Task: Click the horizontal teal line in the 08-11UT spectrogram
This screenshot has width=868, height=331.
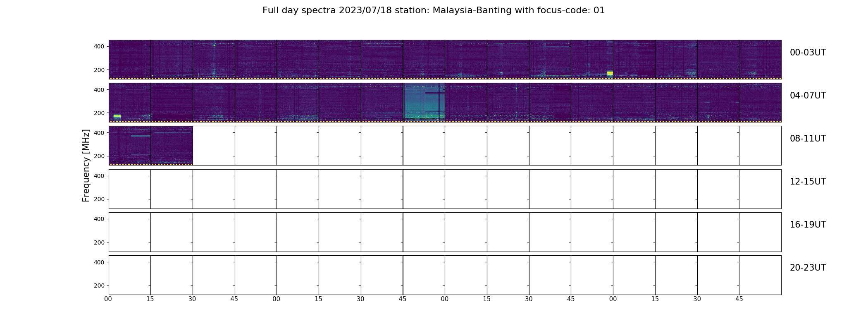Action: point(141,136)
